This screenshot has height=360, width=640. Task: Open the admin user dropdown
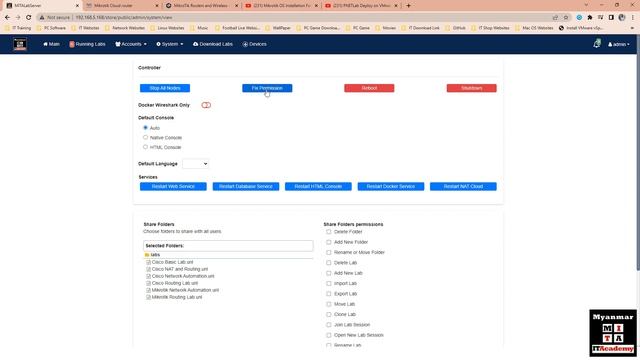pyautogui.click(x=619, y=44)
